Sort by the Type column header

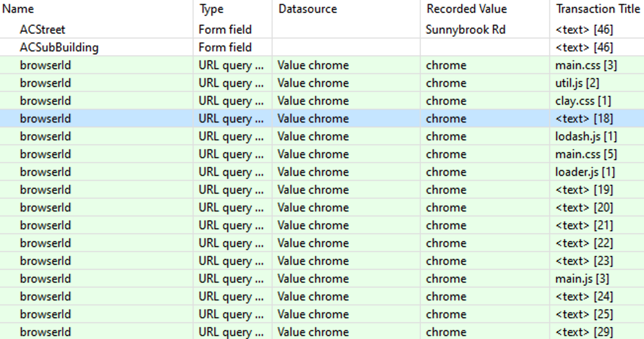click(211, 9)
